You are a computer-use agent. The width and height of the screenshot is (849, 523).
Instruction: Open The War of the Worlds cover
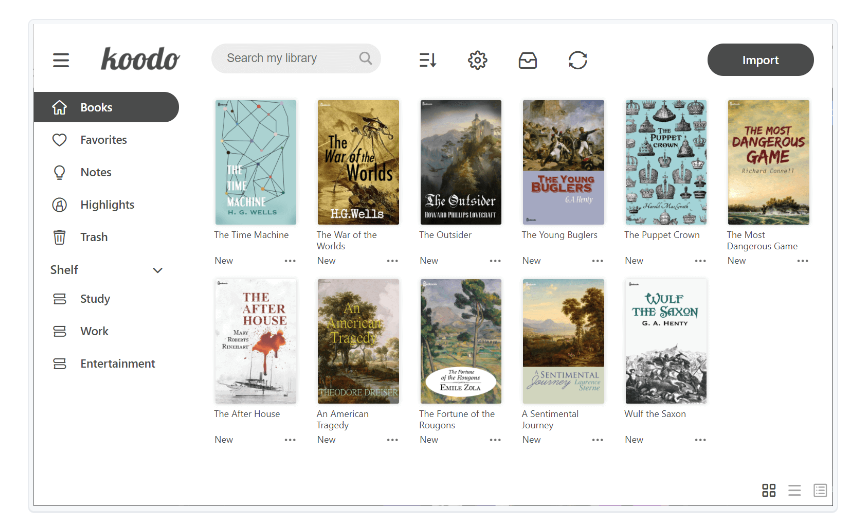[358, 162]
